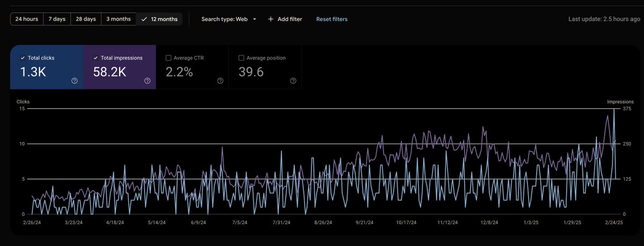This screenshot has height=246, width=644.
Task: Click the Clicks axis title
Action: [x=23, y=101]
